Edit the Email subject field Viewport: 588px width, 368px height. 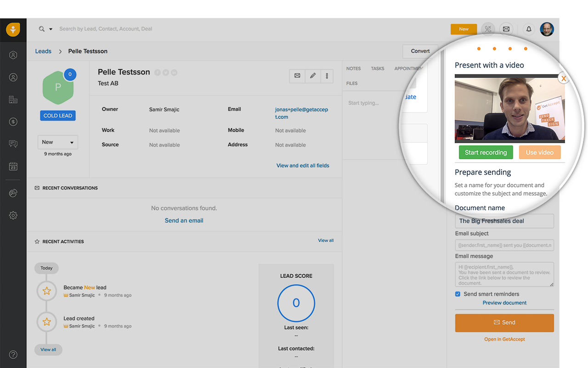(x=504, y=245)
